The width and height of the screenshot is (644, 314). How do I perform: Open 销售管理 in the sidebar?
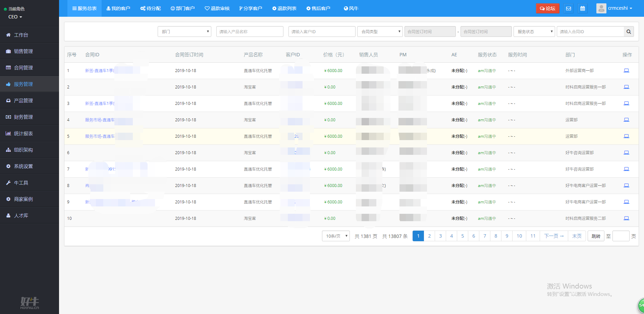tap(30, 51)
